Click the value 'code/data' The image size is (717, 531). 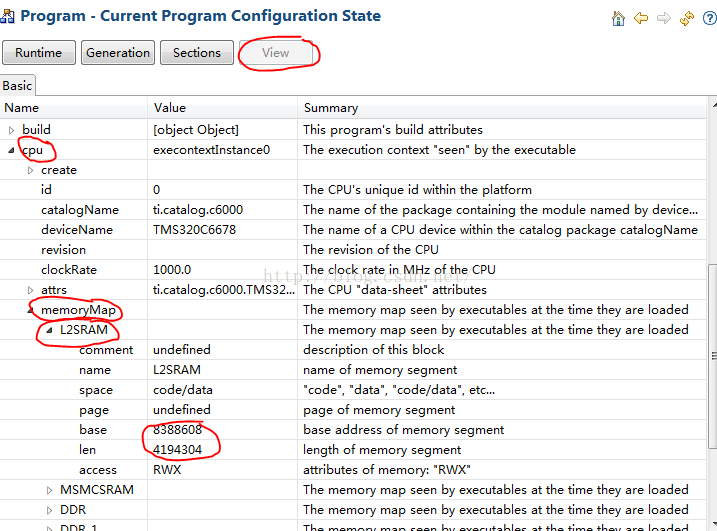coord(183,390)
